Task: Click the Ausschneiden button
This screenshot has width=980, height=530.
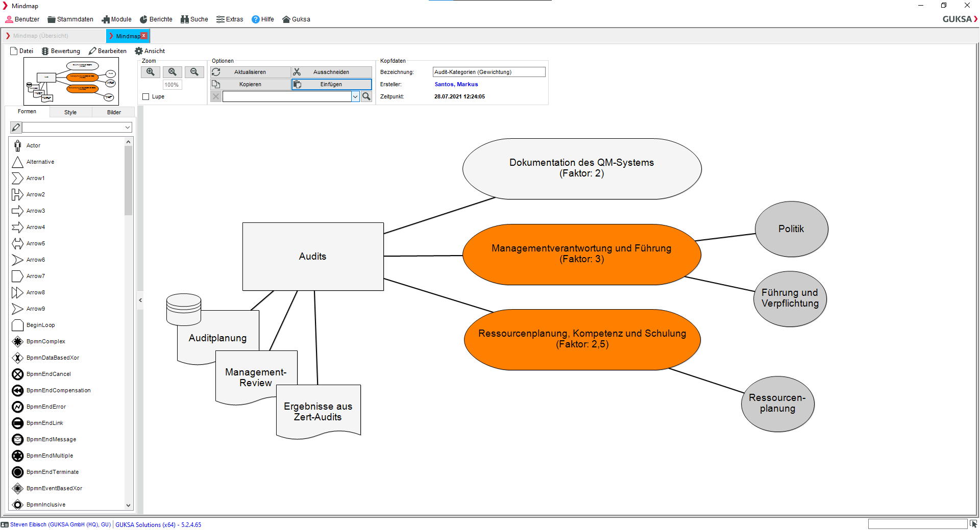Action: 331,72
